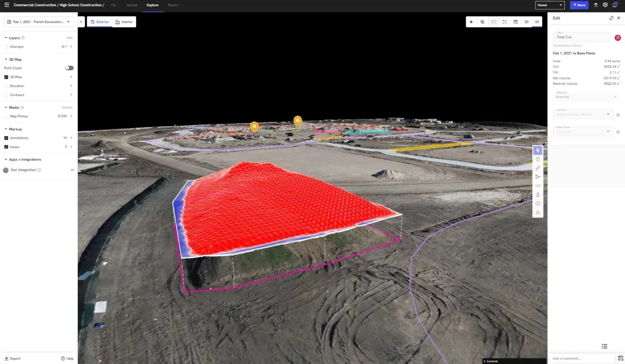The image size is (625, 364).
Task: Expand the Controls bar
Action: pos(514,361)
